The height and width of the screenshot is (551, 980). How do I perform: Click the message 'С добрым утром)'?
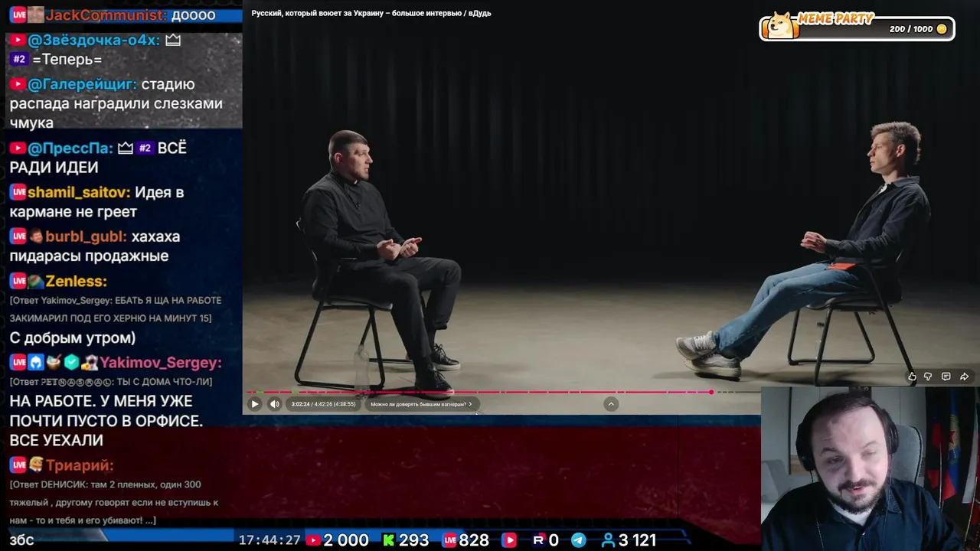pos(72,337)
